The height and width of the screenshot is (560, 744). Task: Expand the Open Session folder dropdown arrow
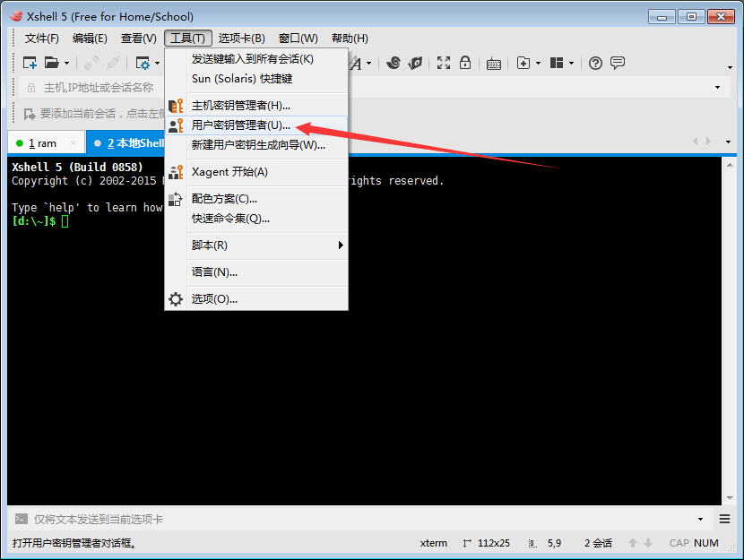tap(66, 63)
